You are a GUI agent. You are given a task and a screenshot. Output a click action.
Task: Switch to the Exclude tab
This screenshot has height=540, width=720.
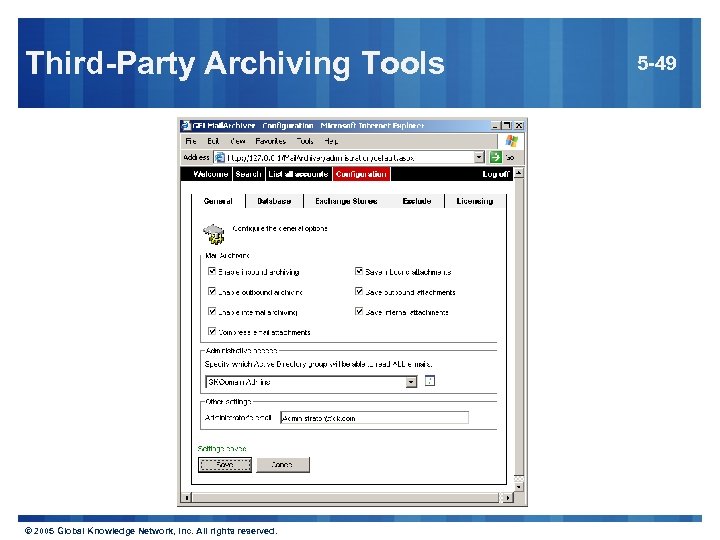(416, 201)
